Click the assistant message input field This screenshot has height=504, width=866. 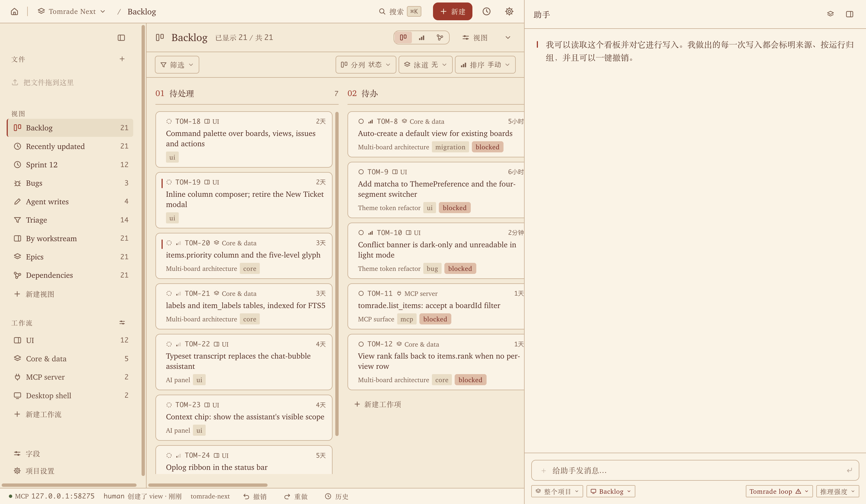(695, 470)
